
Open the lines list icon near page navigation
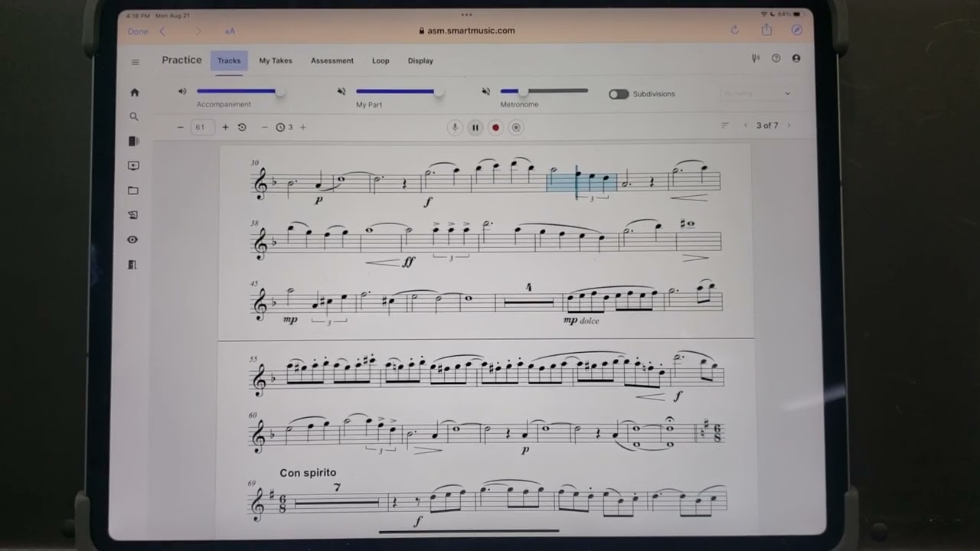[725, 126]
